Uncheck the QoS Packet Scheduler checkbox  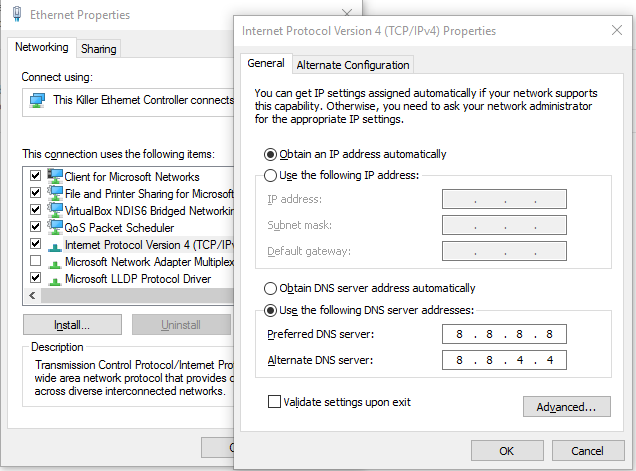pyautogui.click(x=36, y=227)
